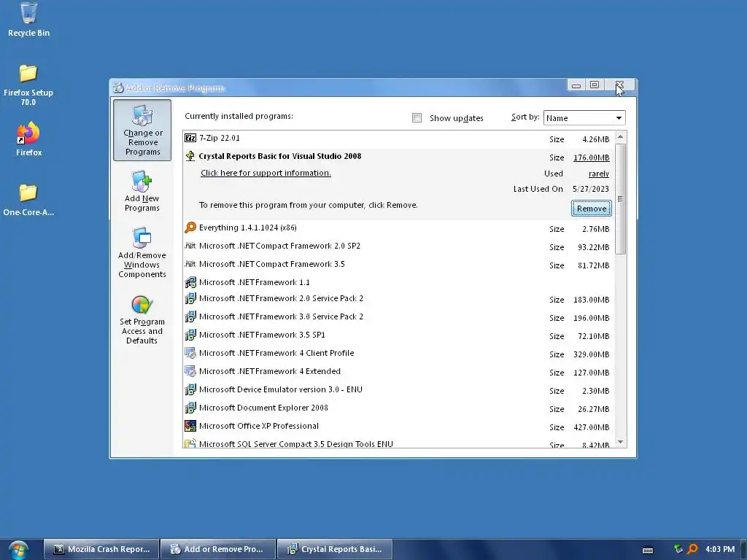Click the .NET Framework 3.0 Service Pack 2 icon

pyautogui.click(x=190, y=316)
